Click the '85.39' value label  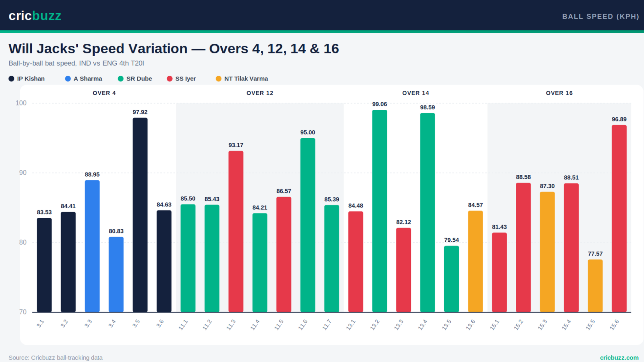(332, 200)
